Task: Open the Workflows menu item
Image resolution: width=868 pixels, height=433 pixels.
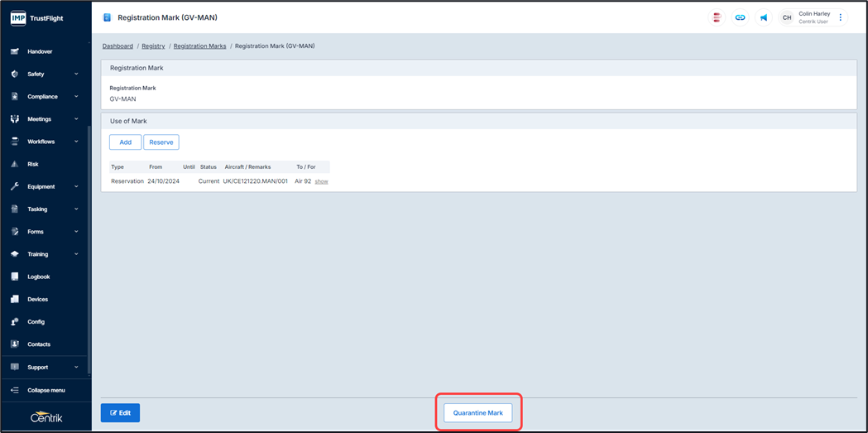Action: click(x=41, y=142)
